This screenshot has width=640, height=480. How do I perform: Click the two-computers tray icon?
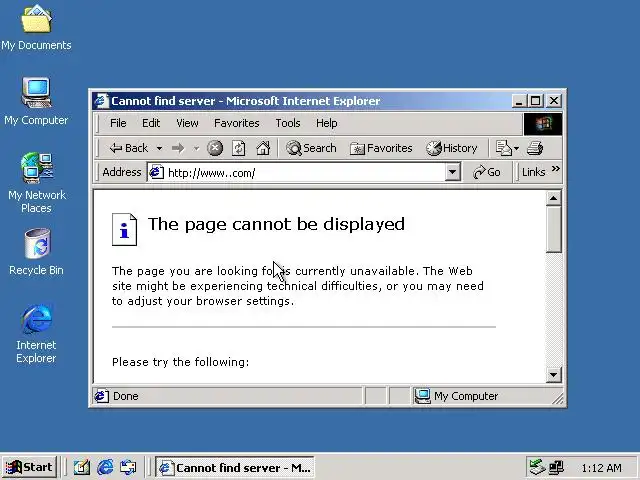coord(556,467)
